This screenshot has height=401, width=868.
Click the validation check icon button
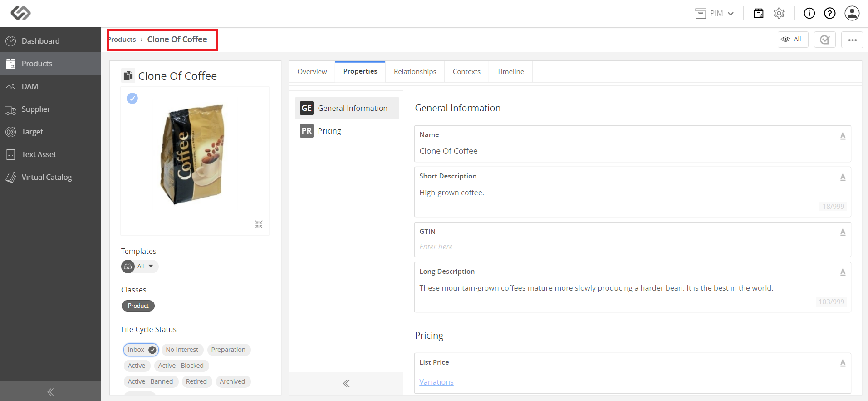[825, 40]
